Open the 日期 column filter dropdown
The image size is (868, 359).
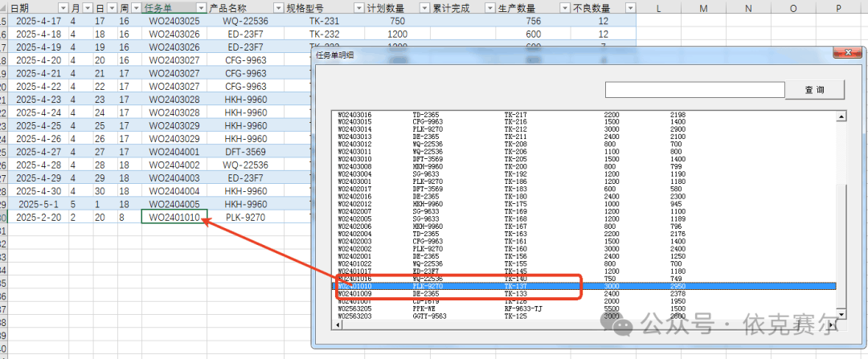coord(62,7)
